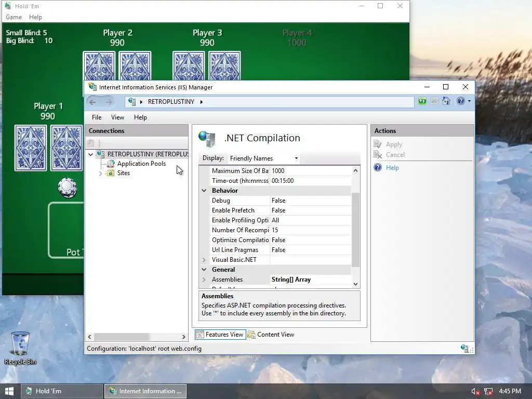The image size is (532, 399).
Task: Click the status bar network configuration icon
Action: [464, 349]
